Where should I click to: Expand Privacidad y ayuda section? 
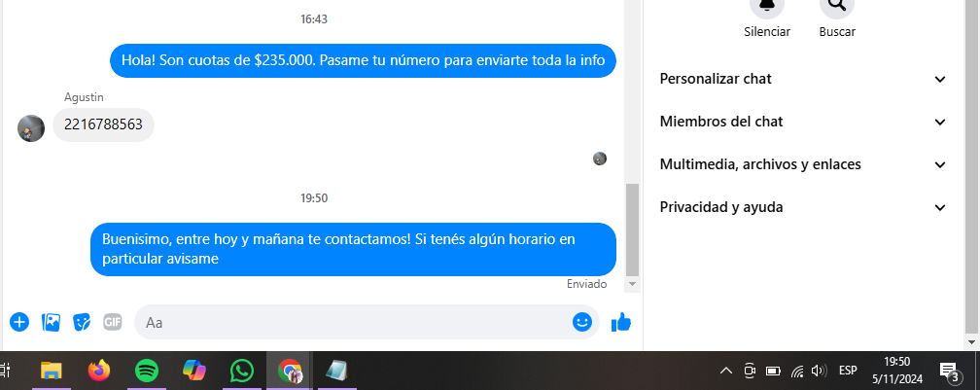803,207
